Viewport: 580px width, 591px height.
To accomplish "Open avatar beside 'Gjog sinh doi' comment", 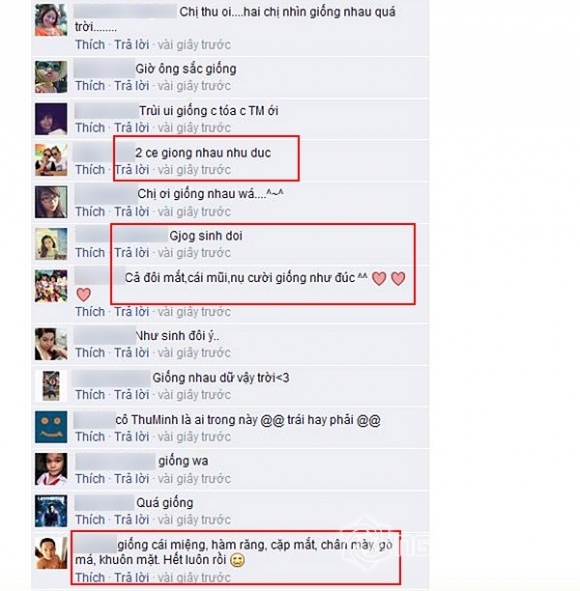I will [x=51, y=244].
